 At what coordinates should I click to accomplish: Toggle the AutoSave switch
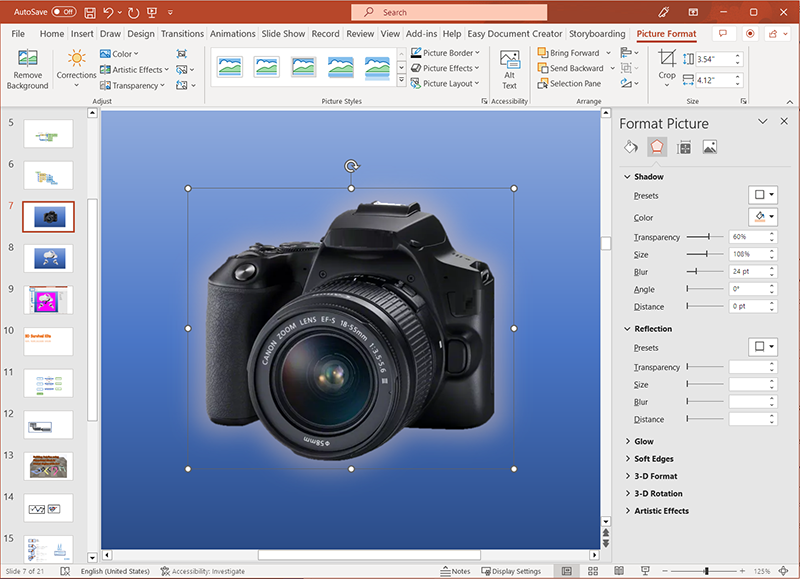(63, 12)
